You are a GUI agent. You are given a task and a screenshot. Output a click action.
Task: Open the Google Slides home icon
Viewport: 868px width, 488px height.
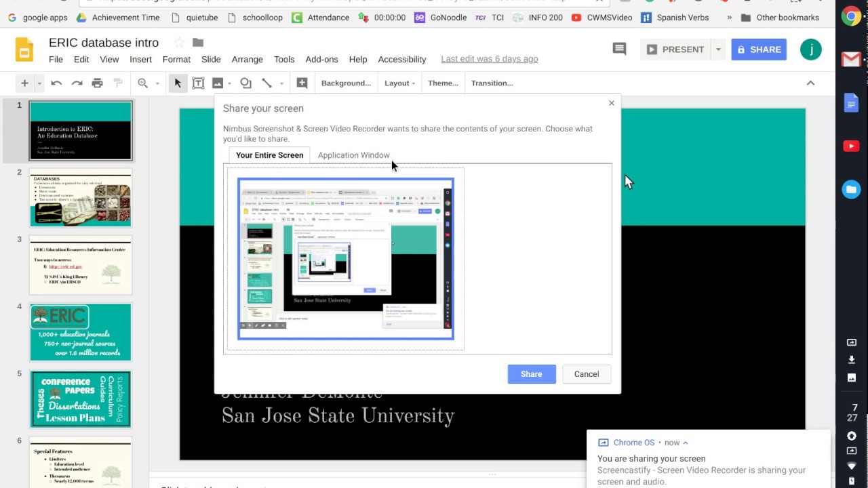pos(24,50)
